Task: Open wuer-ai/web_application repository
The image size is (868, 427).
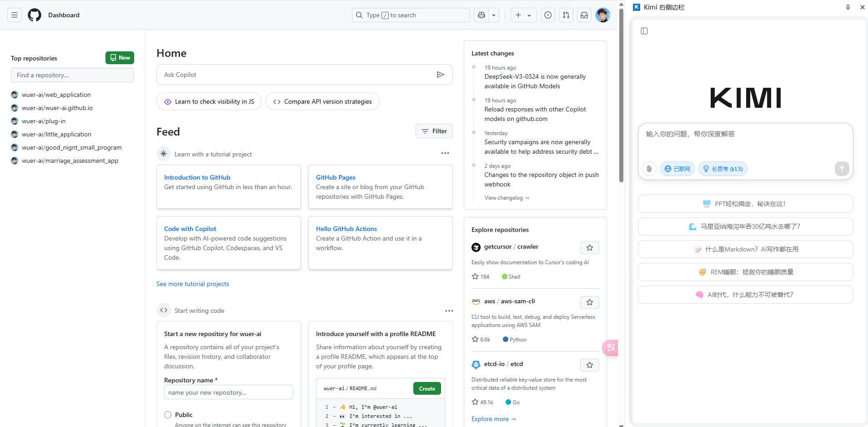Action: click(56, 95)
